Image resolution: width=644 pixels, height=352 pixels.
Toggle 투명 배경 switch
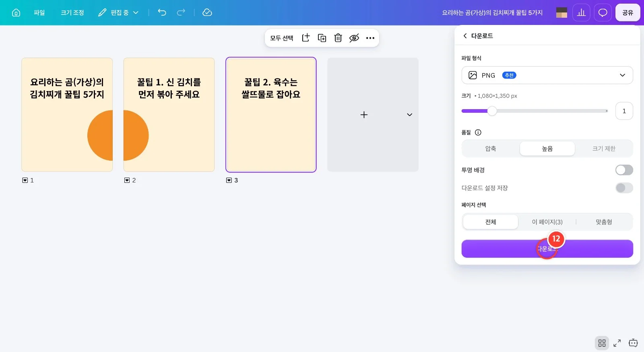click(x=624, y=170)
